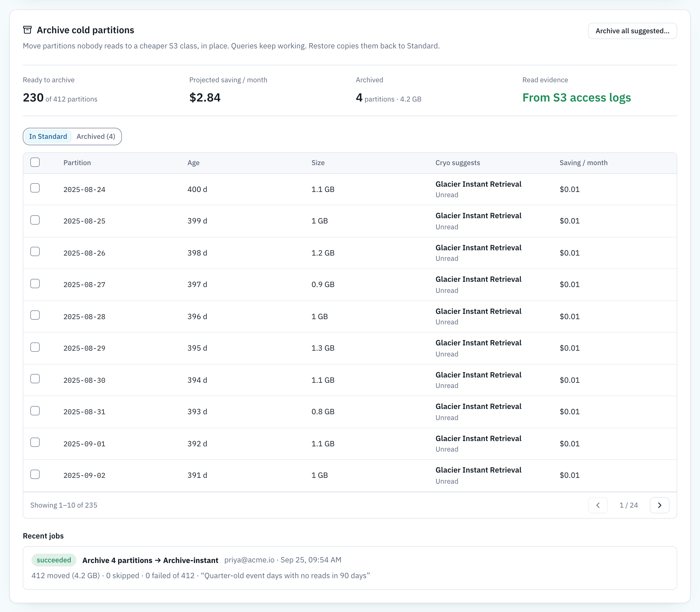Click the Saving / month column header
This screenshot has width=700, height=612.
pyautogui.click(x=583, y=163)
